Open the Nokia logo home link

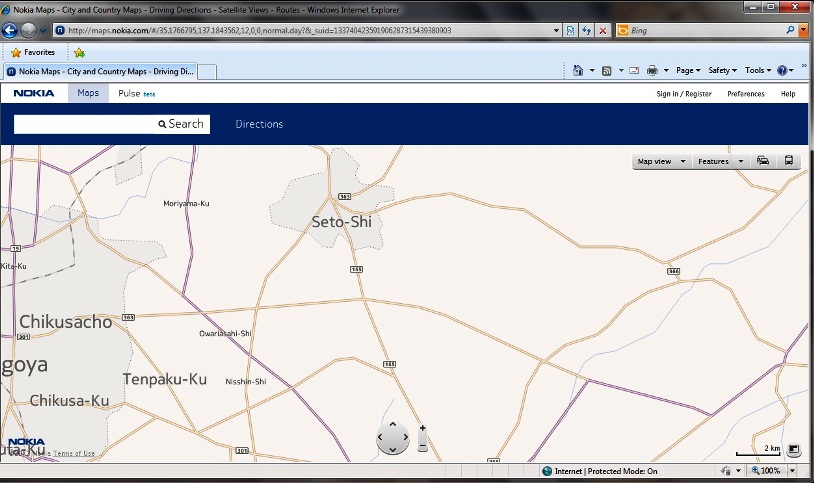click(34, 93)
